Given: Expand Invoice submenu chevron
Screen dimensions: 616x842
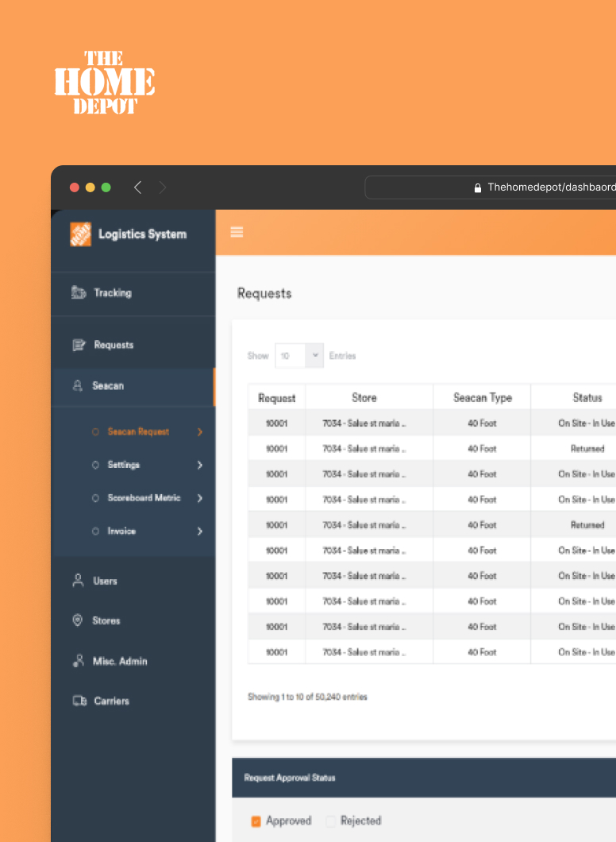Looking at the screenshot, I should click(x=199, y=531).
